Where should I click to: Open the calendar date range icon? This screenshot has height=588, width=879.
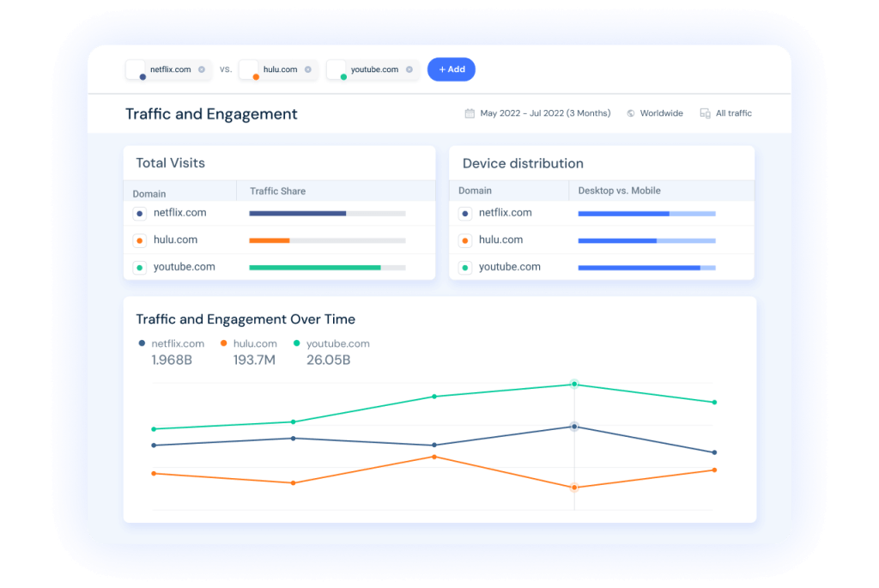[470, 113]
